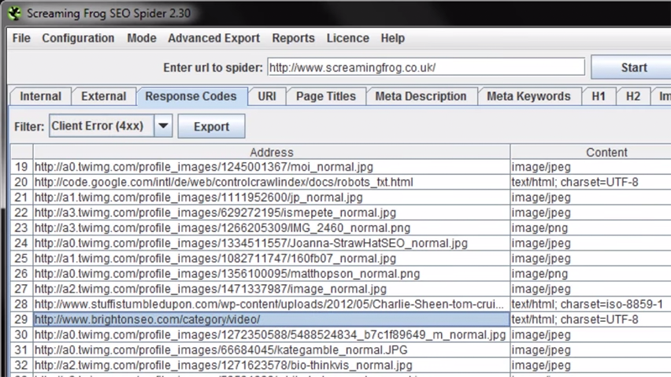The width and height of the screenshot is (671, 377).
Task: Select the matthopson_normal.png address row
Action: [x=271, y=274]
